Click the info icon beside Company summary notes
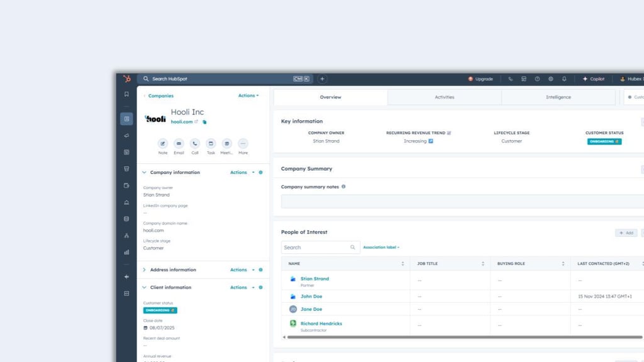 point(343,187)
